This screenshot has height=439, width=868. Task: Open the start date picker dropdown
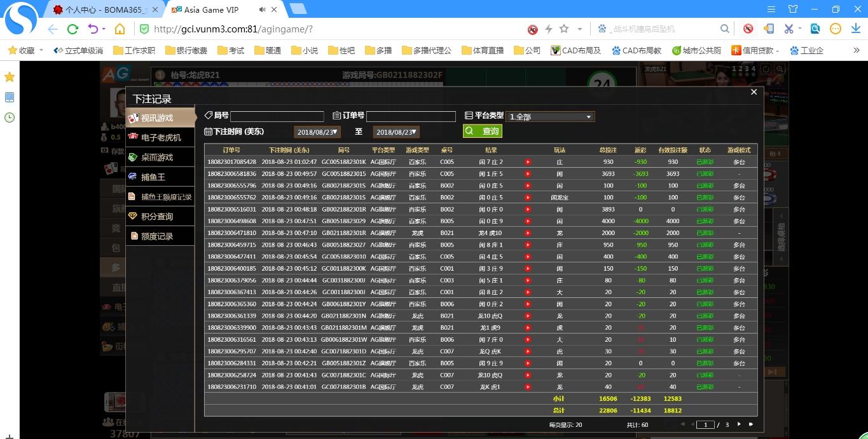[x=317, y=132]
